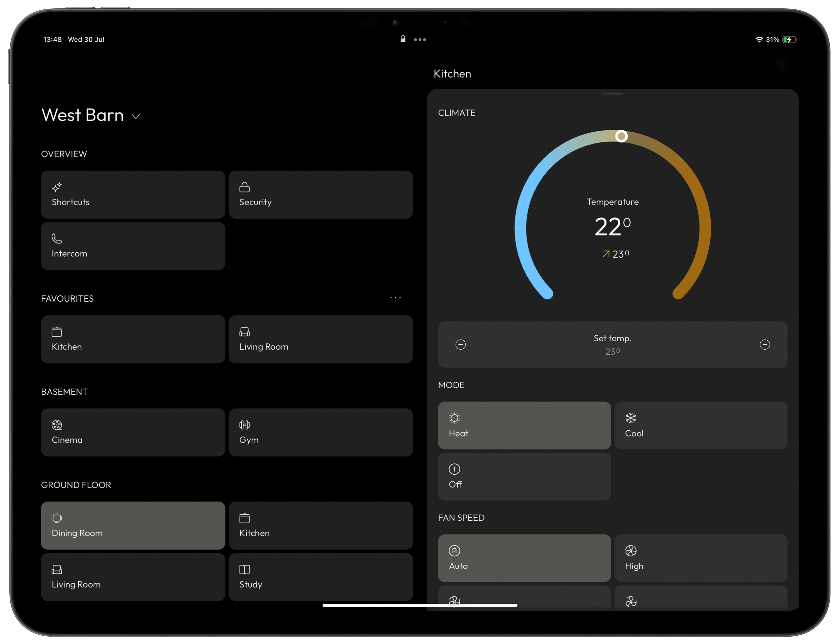Select Dining Room under Ground Floor
The width and height of the screenshot is (840, 644).
[133, 525]
